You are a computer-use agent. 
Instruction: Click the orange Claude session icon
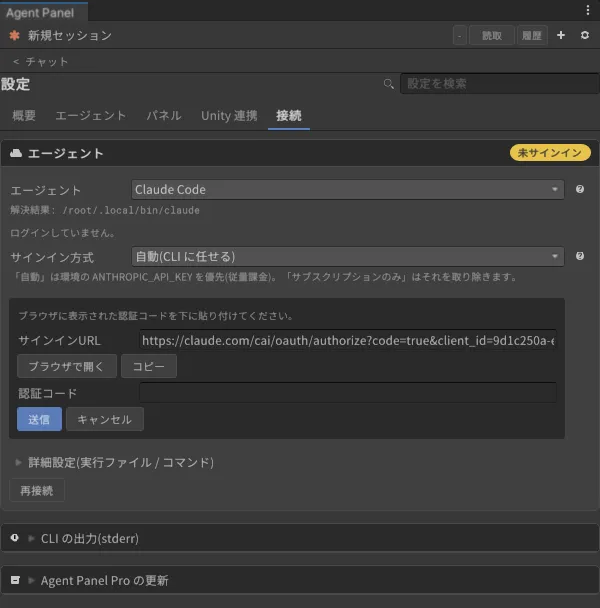point(14,35)
